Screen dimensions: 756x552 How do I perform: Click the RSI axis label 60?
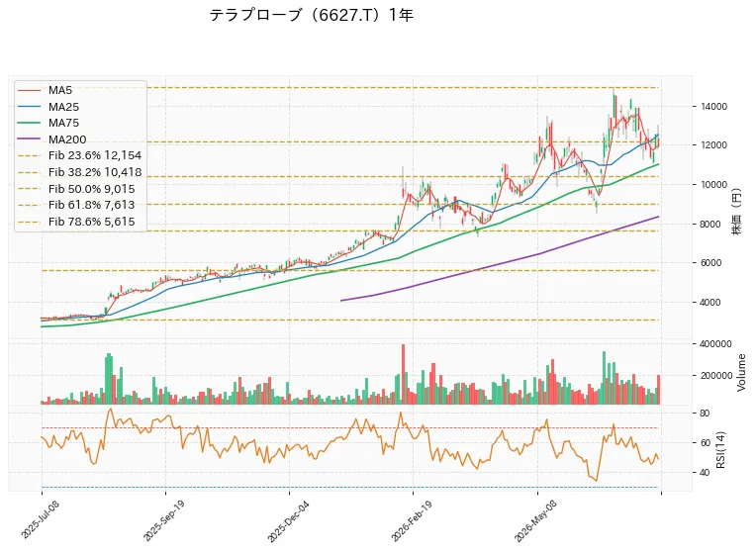[x=705, y=442]
